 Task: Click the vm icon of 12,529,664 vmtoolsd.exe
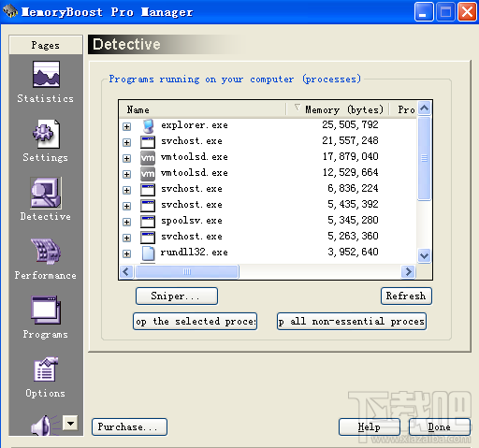pyautogui.click(x=148, y=174)
